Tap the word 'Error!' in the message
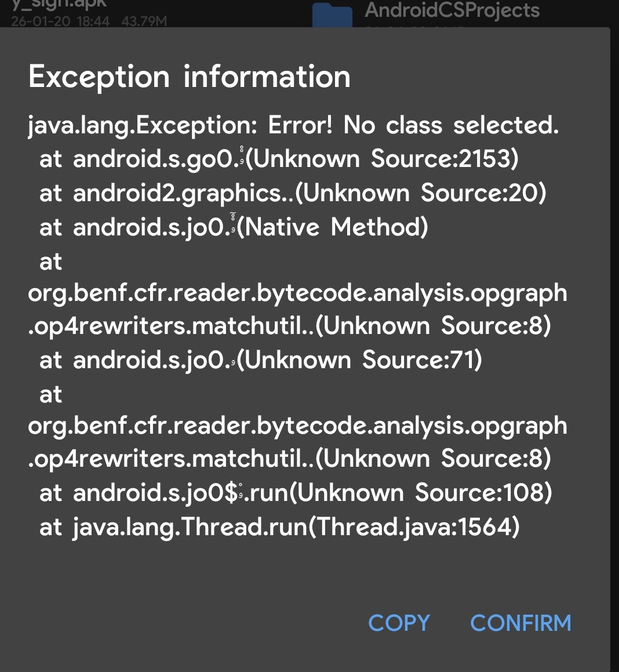The height and width of the screenshot is (672, 619). coord(300,125)
